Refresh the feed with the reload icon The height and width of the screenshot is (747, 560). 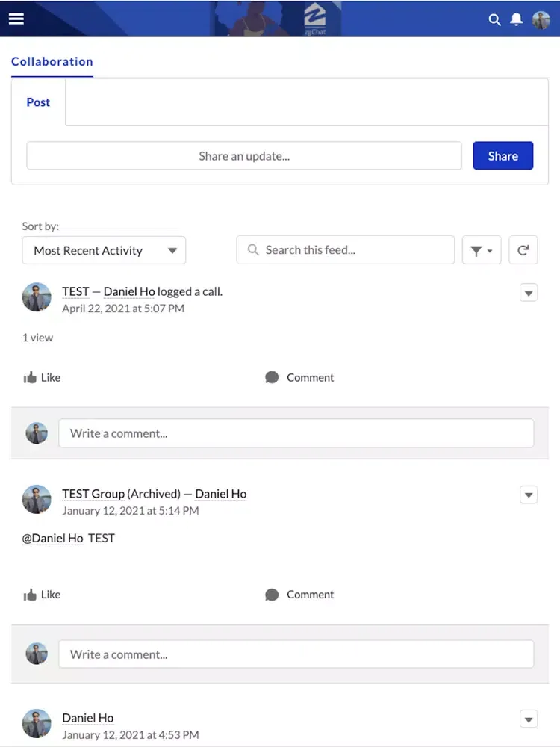[x=523, y=250]
